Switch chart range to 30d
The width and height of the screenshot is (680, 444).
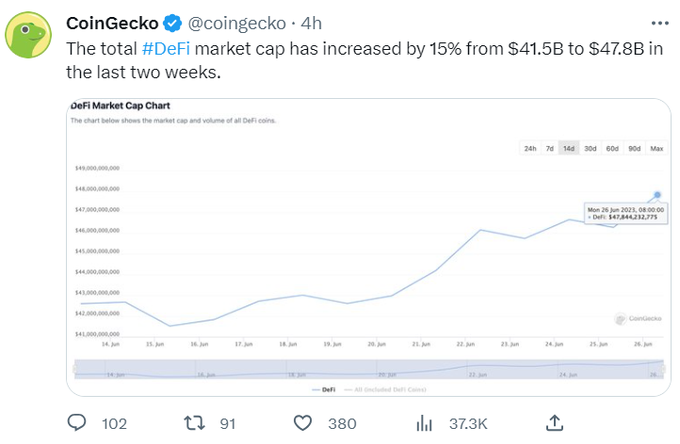[590, 148]
